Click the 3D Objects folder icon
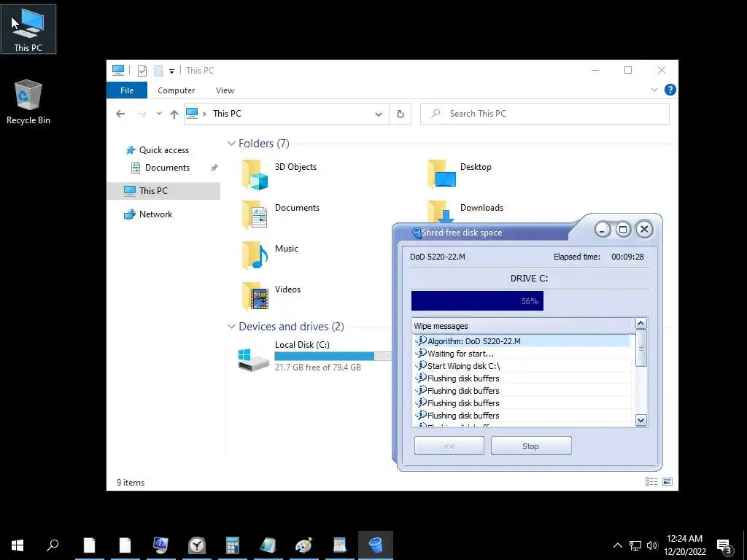This screenshot has width=747, height=560. [x=255, y=175]
